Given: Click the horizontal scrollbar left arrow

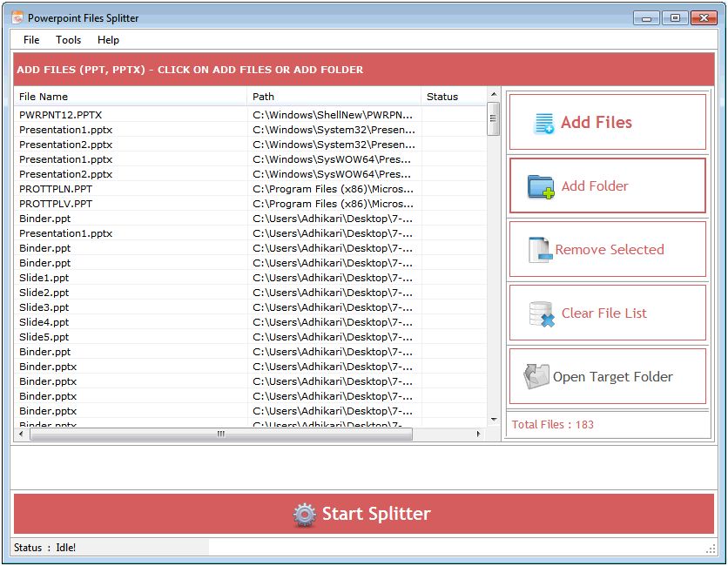Looking at the screenshot, I should pos(21,435).
